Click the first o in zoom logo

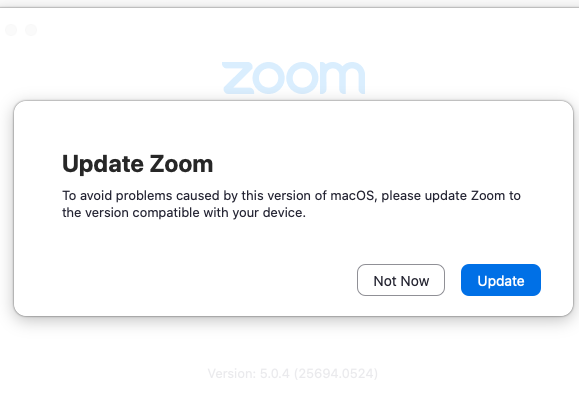coord(270,78)
